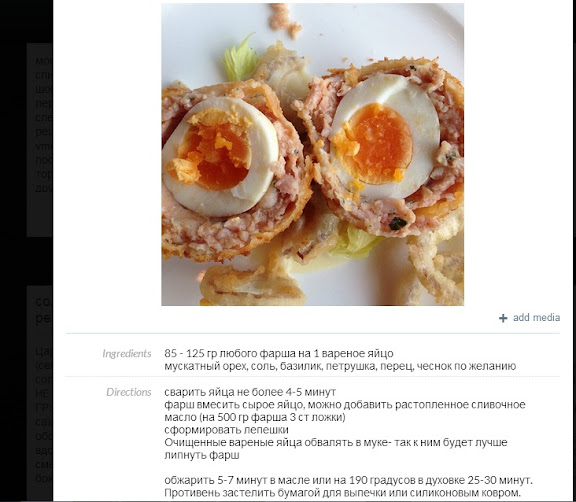This screenshot has width=576, height=502.
Task: Click the 'обжарить 5-7 минут в масле' line
Action: click(348, 480)
